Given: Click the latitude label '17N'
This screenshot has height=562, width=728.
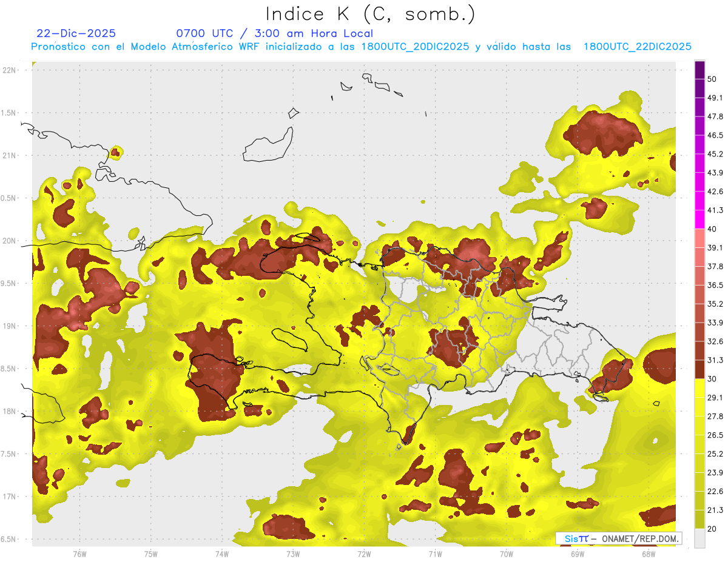Looking at the screenshot, I should [x=10, y=497].
